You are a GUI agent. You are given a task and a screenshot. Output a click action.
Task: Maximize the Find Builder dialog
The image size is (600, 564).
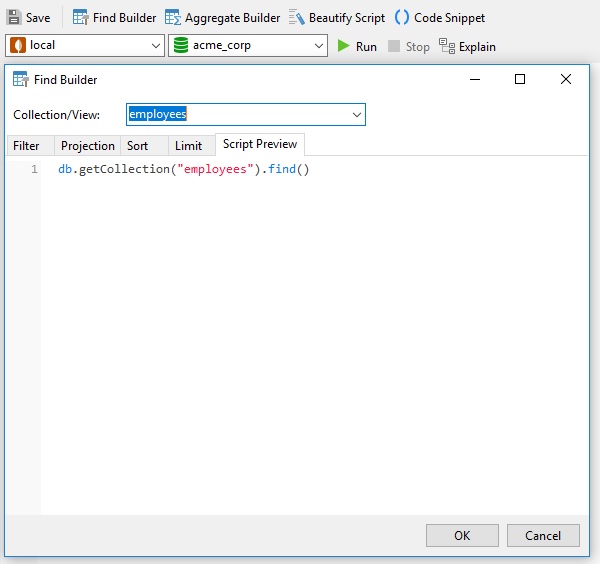(520, 79)
